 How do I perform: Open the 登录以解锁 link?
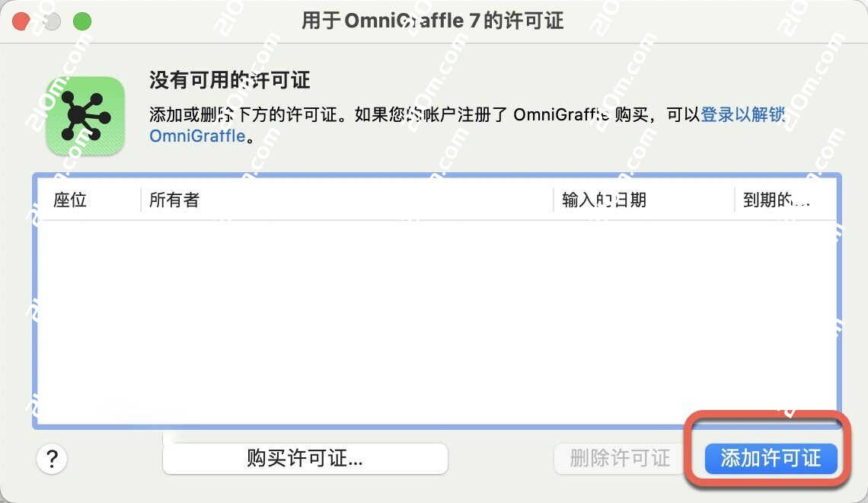point(742,115)
